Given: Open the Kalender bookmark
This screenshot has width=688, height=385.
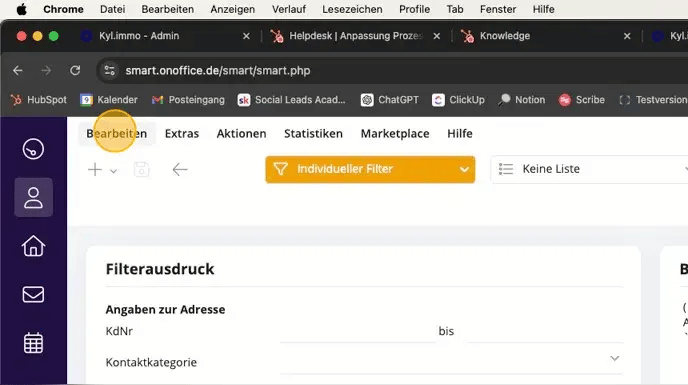Looking at the screenshot, I should [x=109, y=100].
